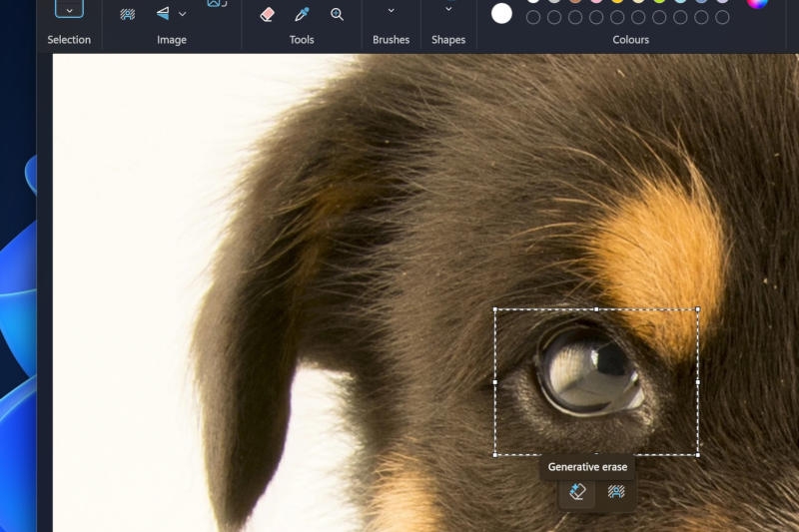Click the right-middle selection handle

pyautogui.click(x=697, y=381)
